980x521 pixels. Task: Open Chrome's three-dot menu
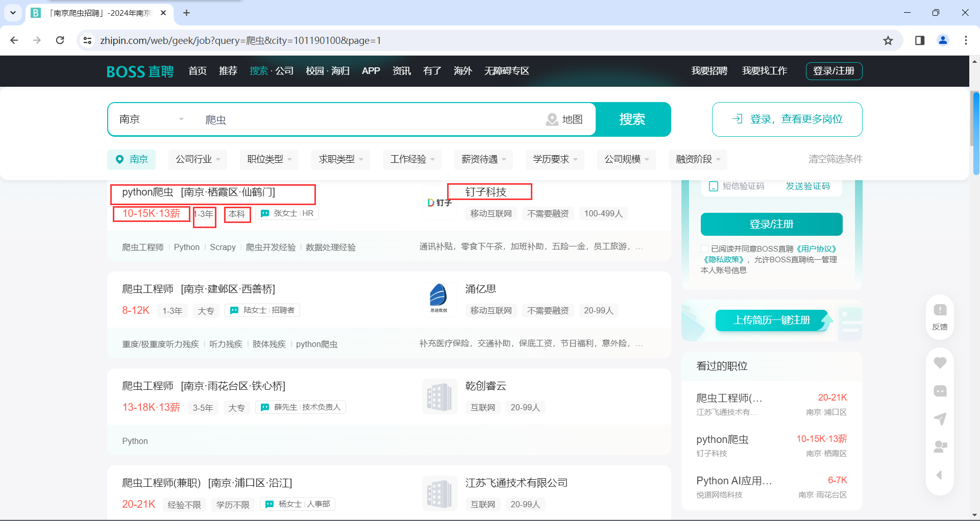[x=966, y=40]
